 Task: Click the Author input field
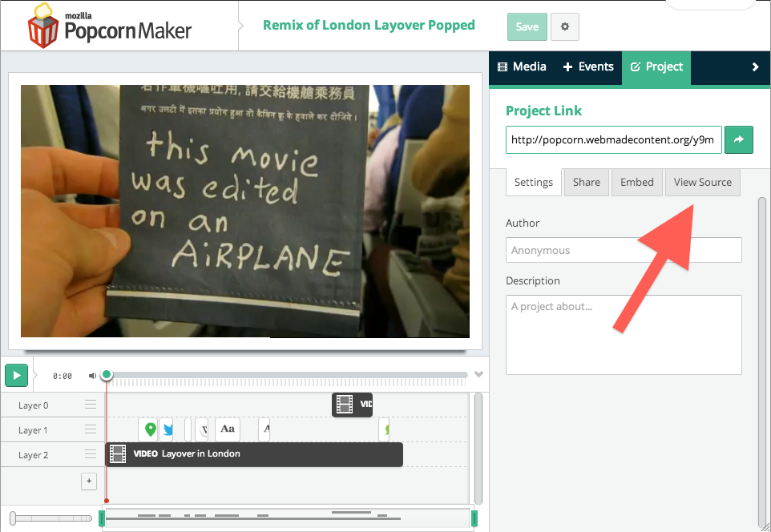624,250
